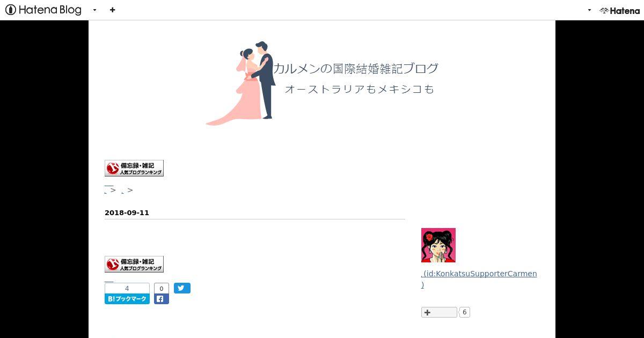The image size is (644, 338).
Task: Open the bookmark count showing 4
Action: [127, 288]
